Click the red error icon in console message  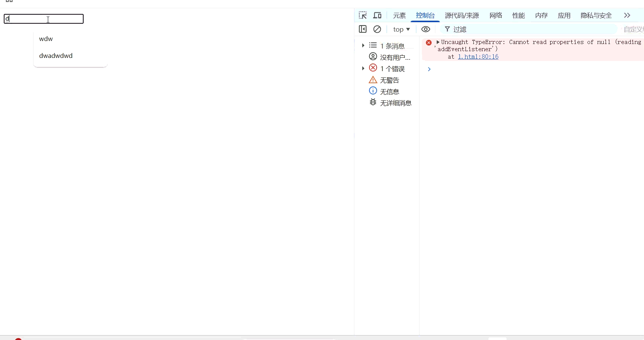(429, 42)
